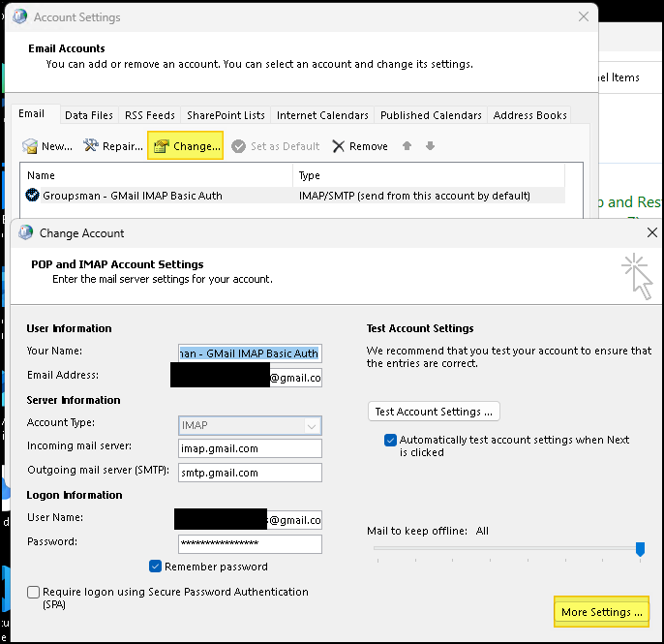Click the Groupsman account default icon

(32, 196)
